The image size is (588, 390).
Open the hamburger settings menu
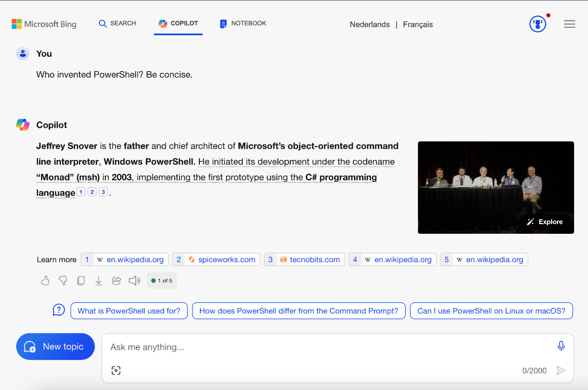(x=569, y=24)
